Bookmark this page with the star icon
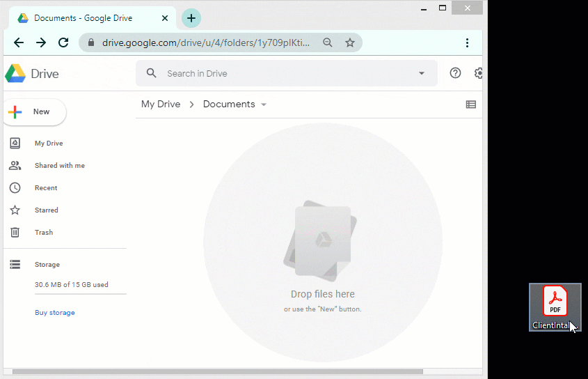The width and height of the screenshot is (588, 379). point(350,42)
